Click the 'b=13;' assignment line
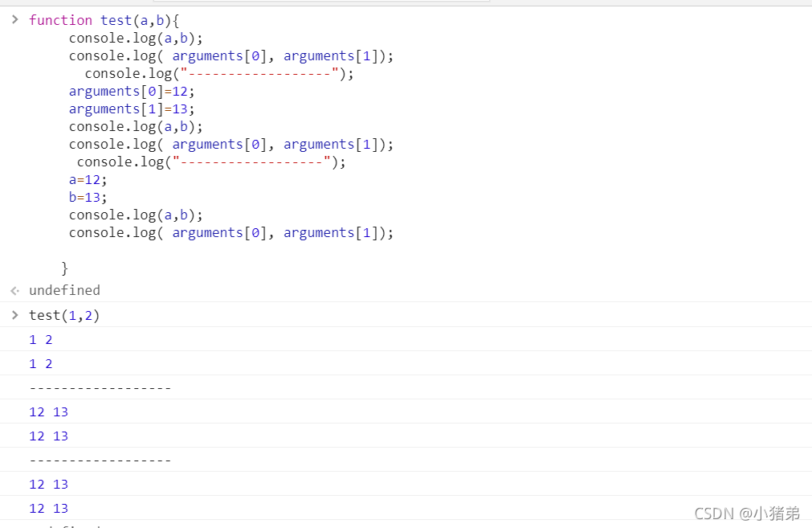812x528 pixels. (x=88, y=198)
